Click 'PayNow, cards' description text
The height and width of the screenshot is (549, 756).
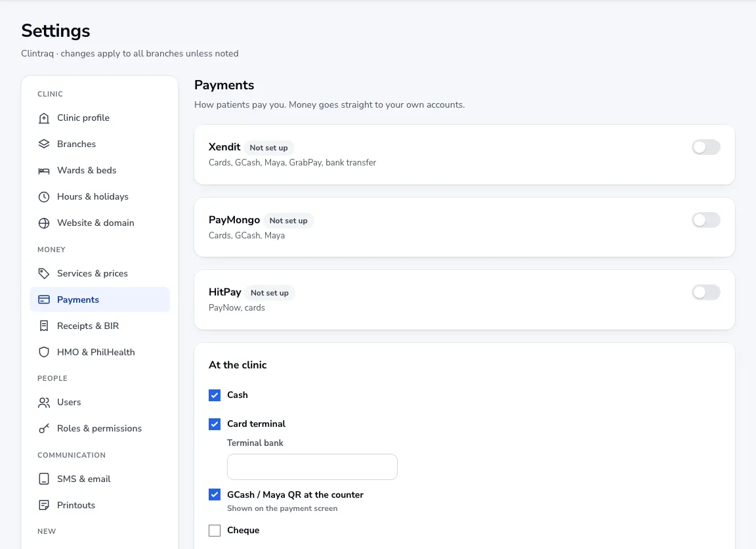pyautogui.click(x=237, y=308)
